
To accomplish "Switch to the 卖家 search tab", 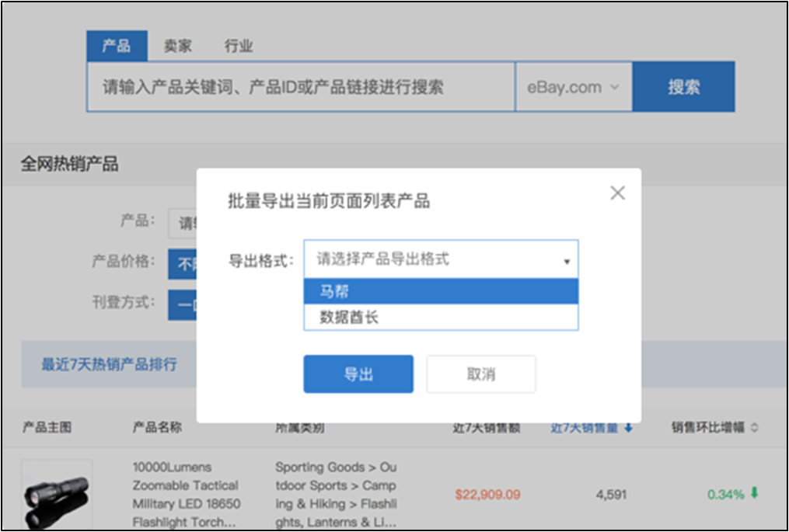I will click(x=177, y=46).
